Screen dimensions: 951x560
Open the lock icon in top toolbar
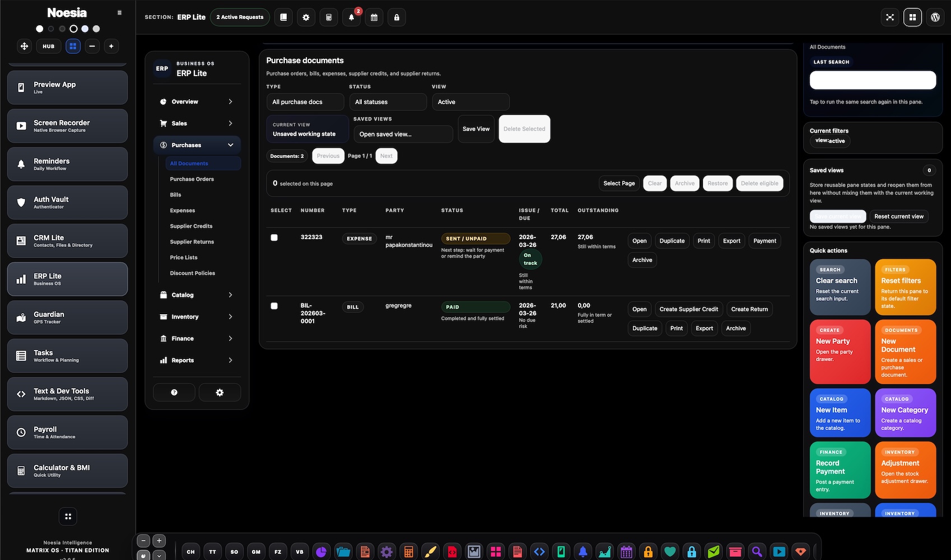coord(397,17)
